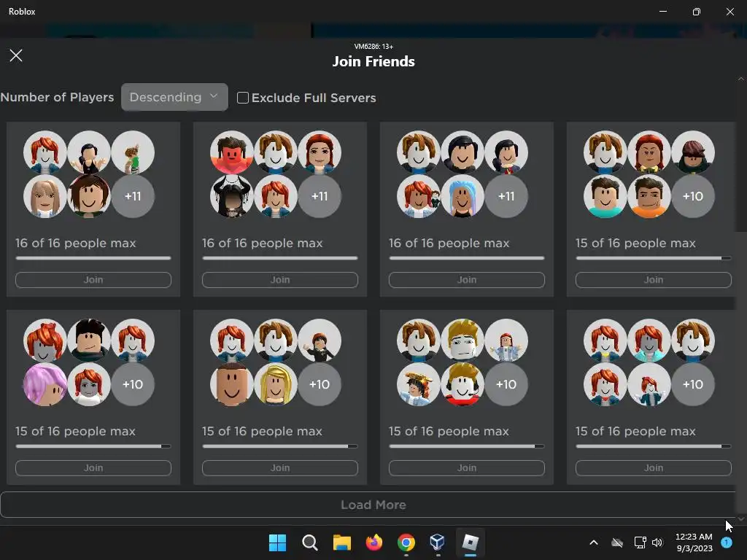Join the server showing the blue-haired avatar
Image resolution: width=747 pixels, height=560 pixels.
[467, 280]
